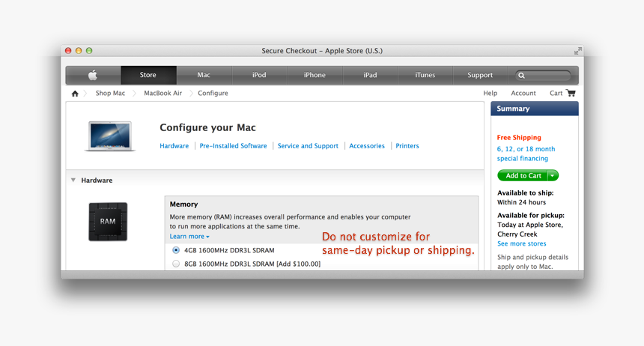
Task: Click the RAM chip icon
Action: [108, 222]
